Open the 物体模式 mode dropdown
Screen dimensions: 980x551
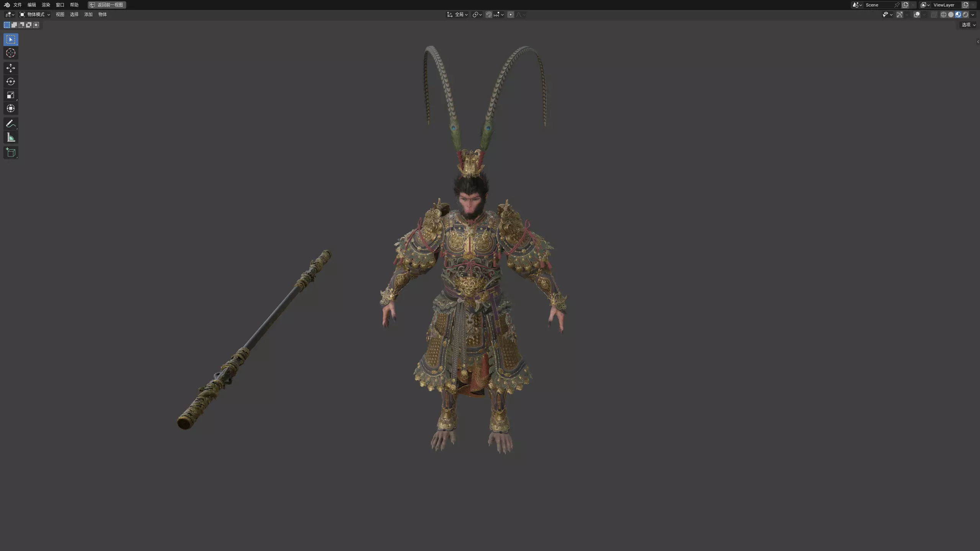point(35,15)
